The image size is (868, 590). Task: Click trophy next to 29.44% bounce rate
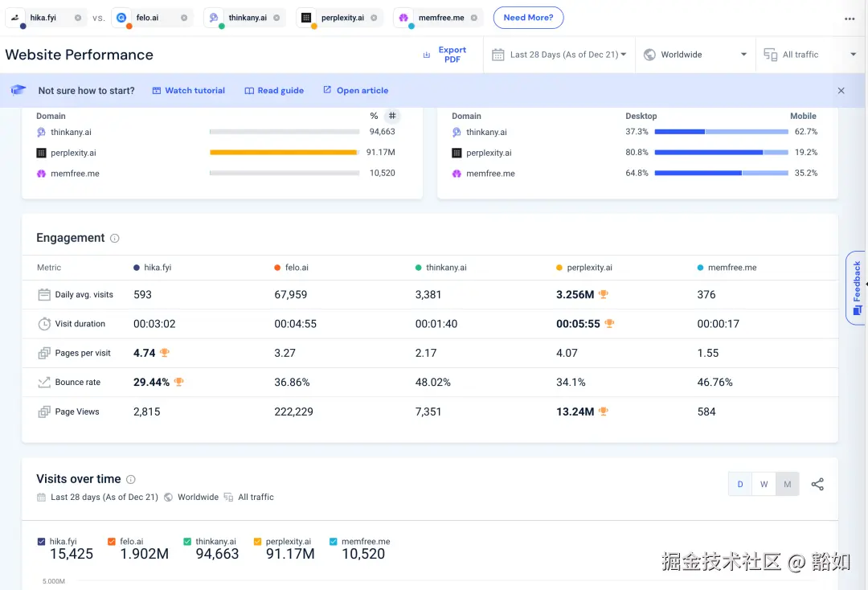click(x=178, y=382)
